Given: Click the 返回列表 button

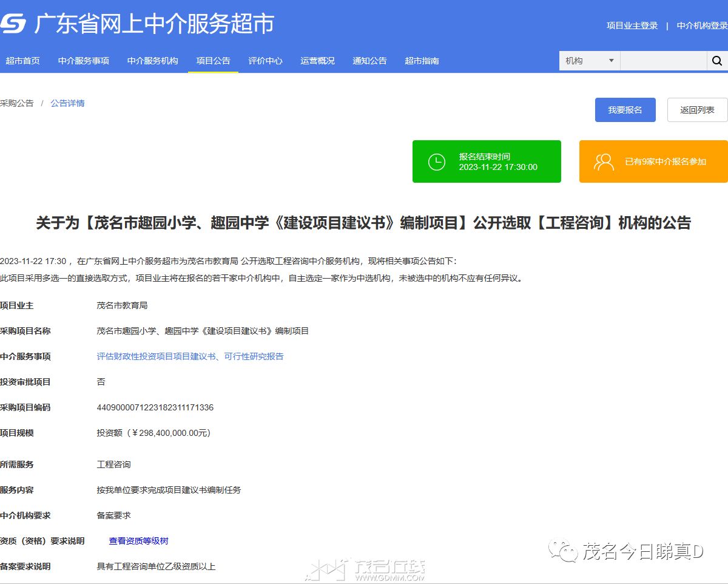Looking at the screenshot, I should (698, 110).
